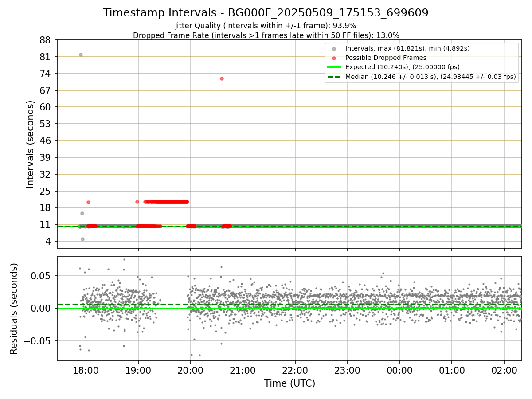Screen dimensions: 532x399
Task: Click the gray legend marker for Intervals
Action: point(334,49)
